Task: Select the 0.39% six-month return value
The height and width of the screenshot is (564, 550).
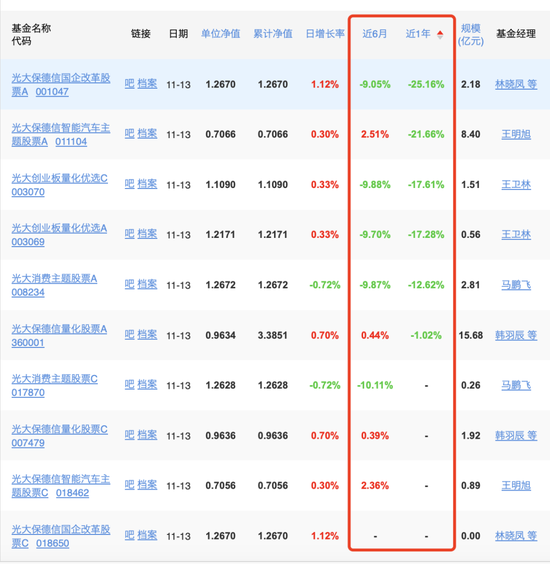Action: [x=375, y=436]
